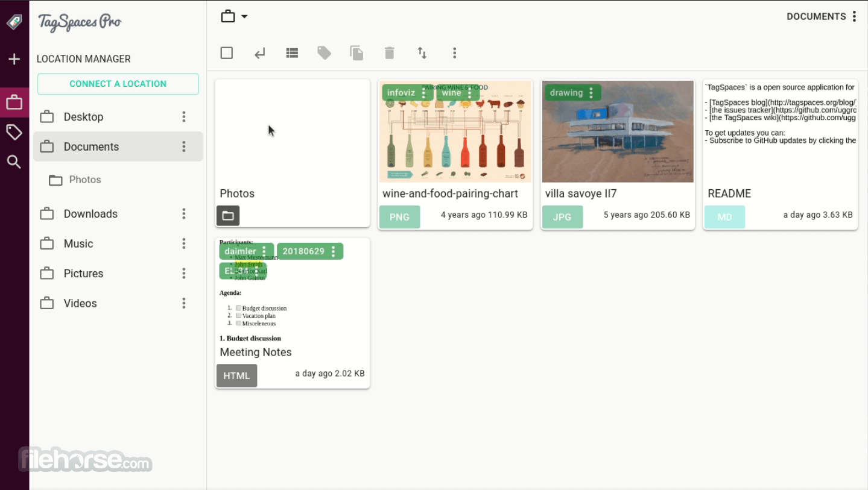
Task: Select the Pictures location
Action: (x=118, y=274)
